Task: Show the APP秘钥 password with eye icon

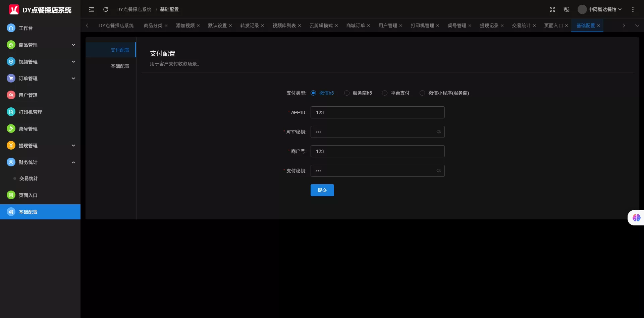Action: click(x=439, y=132)
